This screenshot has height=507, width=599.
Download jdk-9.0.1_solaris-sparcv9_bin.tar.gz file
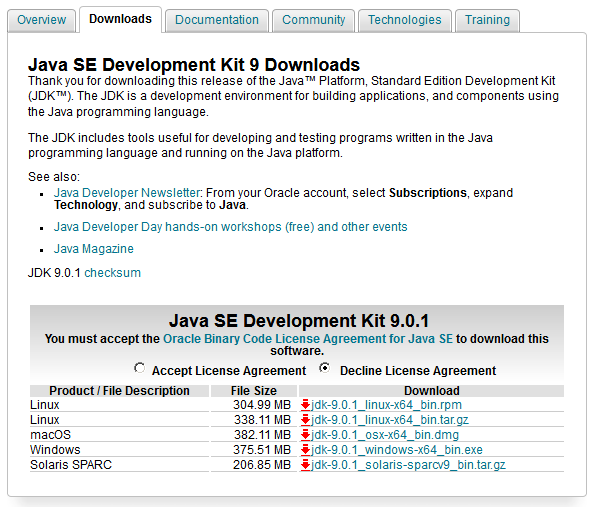(x=408, y=465)
